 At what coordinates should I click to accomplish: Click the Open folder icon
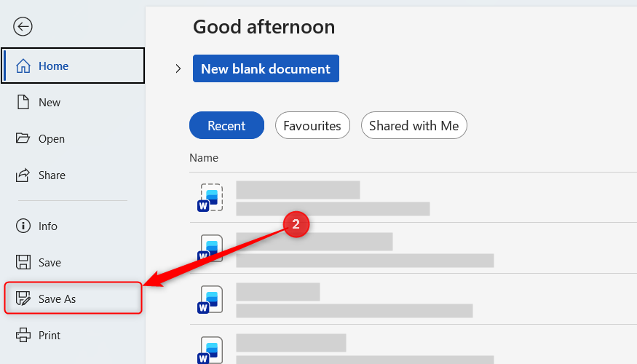pos(23,138)
